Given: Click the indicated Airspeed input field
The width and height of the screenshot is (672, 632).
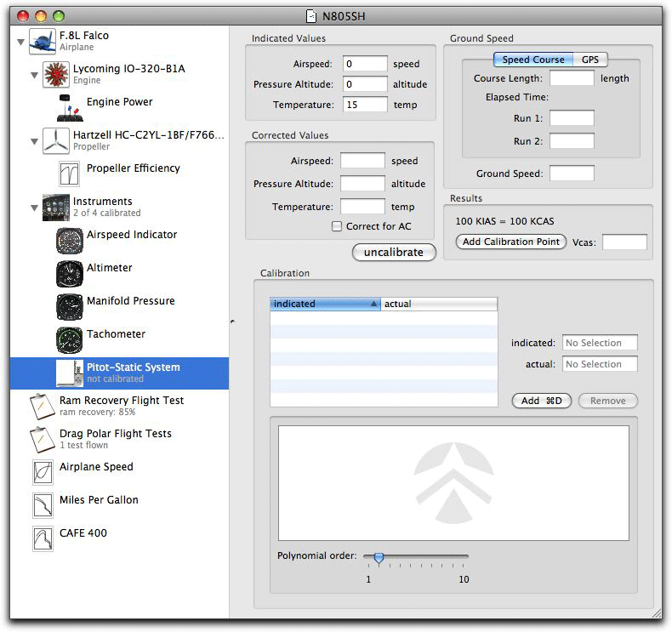Looking at the screenshot, I should (365, 64).
